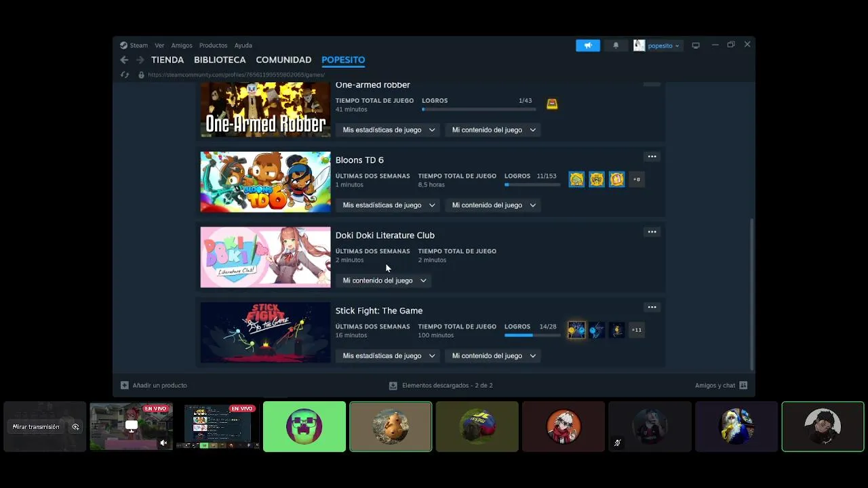The width and height of the screenshot is (868, 488).
Task: Expand Doki Doki Mi contenido del juego
Action: (x=384, y=280)
